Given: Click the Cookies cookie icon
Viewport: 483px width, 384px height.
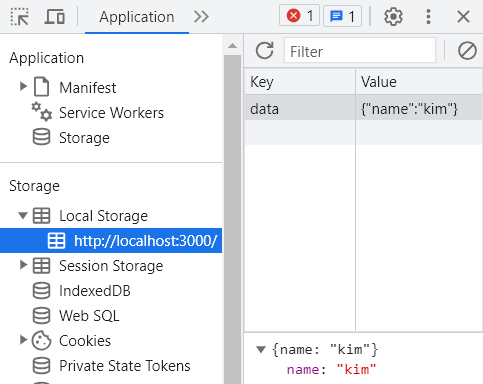Looking at the screenshot, I should click(x=42, y=340).
